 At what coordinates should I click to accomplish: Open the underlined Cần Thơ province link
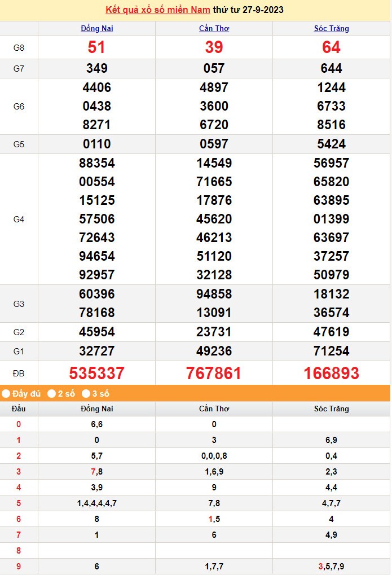[x=214, y=29]
